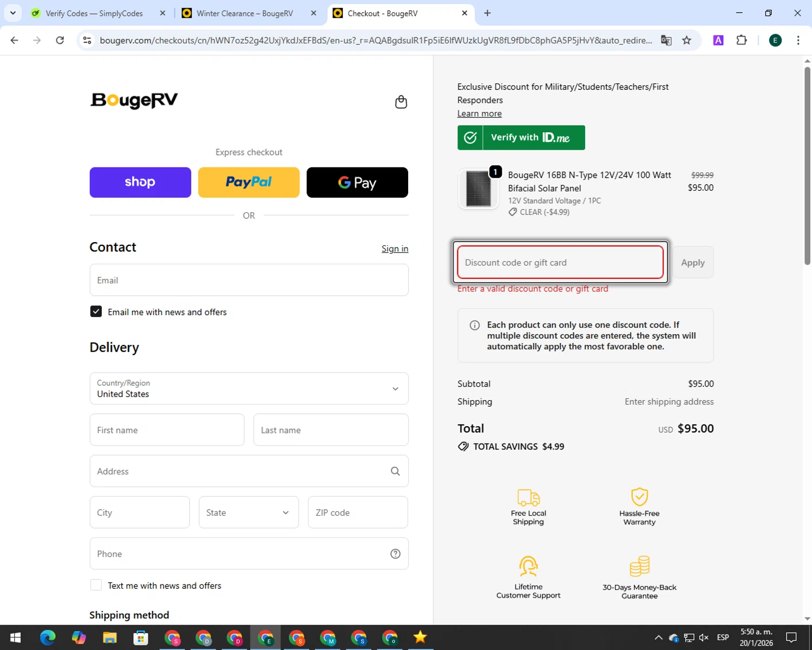Expand the Country/Region dropdown

tap(249, 388)
